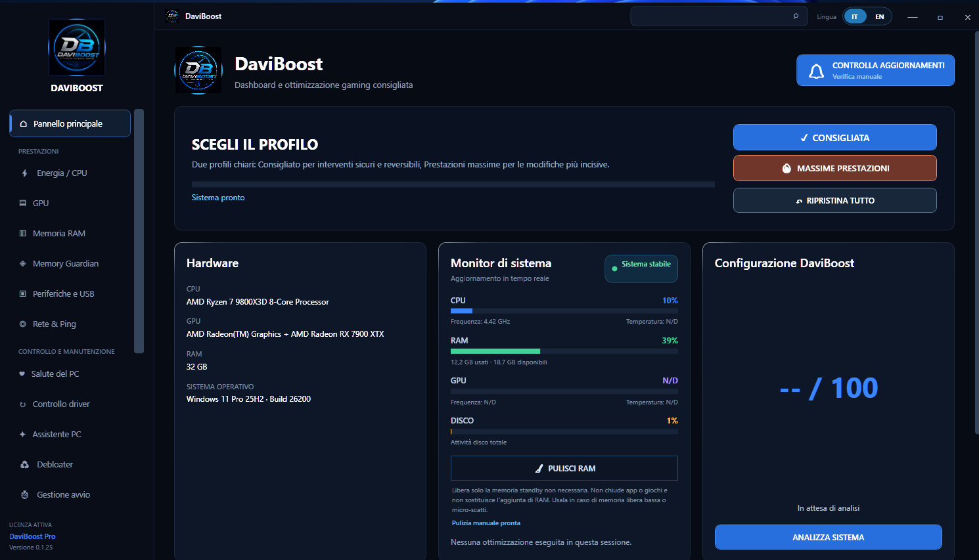Click the undo icon on Ripristina Tutto

(x=799, y=201)
